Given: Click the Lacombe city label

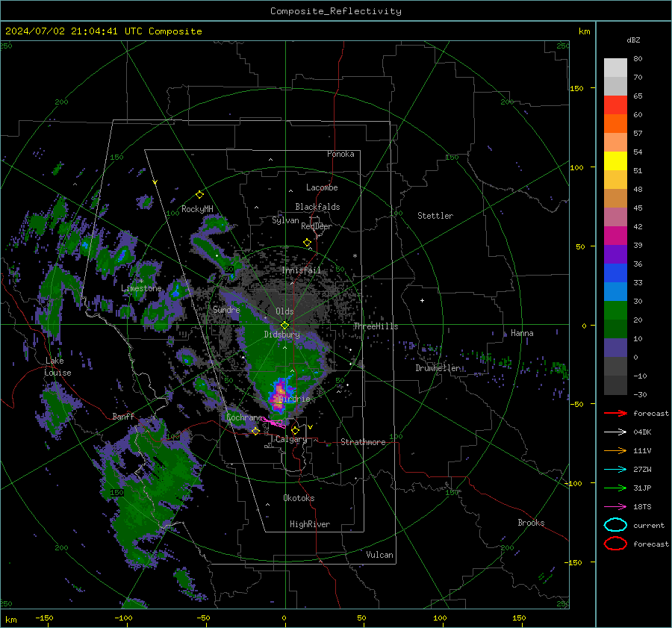Looking at the screenshot, I should (x=322, y=187).
